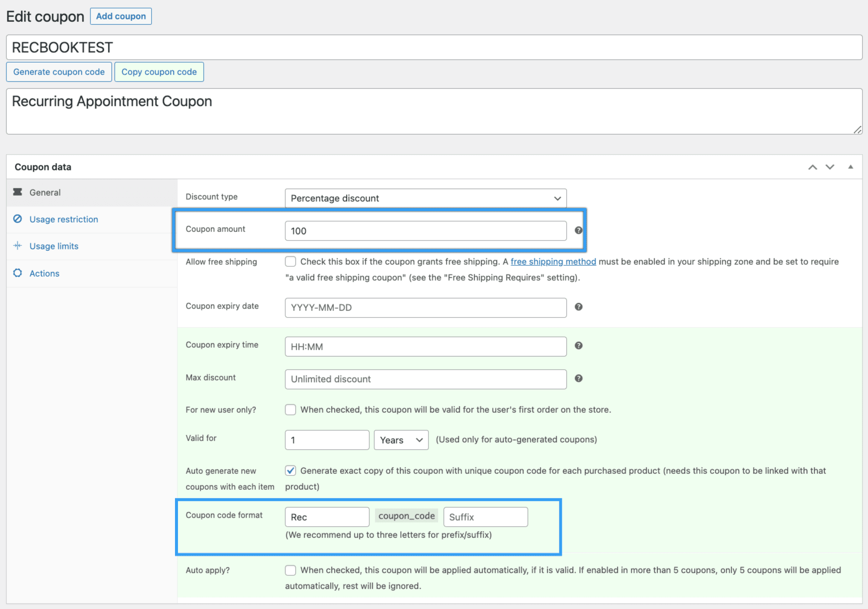This screenshot has height=609, width=868.
Task: Open the Valid for Years unit dropdown
Action: (401, 440)
